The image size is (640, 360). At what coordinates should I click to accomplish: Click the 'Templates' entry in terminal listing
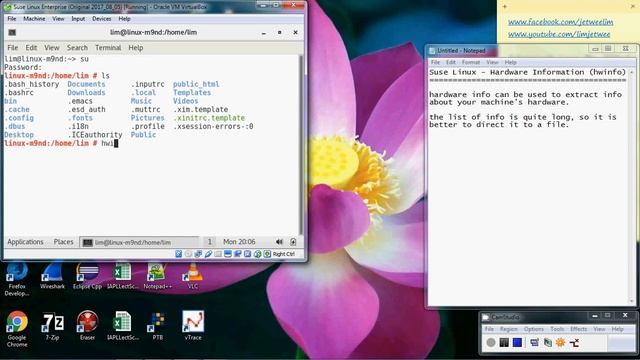(x=192, y=93)
